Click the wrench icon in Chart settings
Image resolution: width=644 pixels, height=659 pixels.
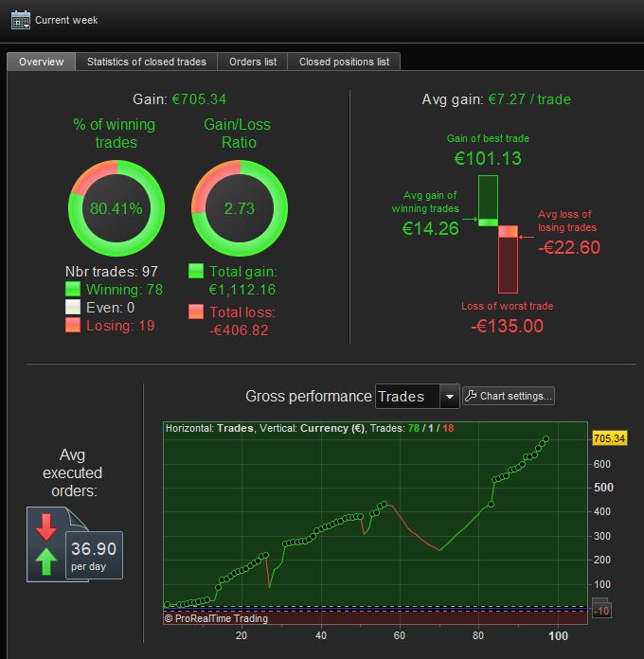[x=472, y=396]
